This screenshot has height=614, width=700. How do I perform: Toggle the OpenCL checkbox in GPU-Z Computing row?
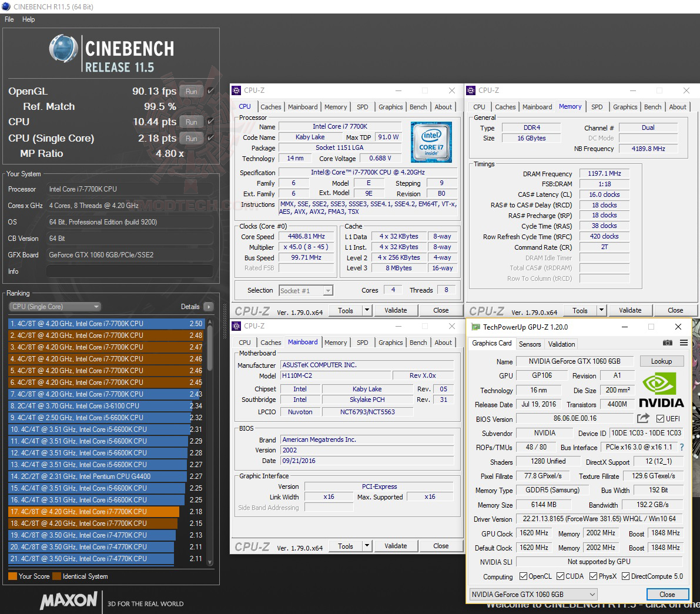(x=523, y=576)
